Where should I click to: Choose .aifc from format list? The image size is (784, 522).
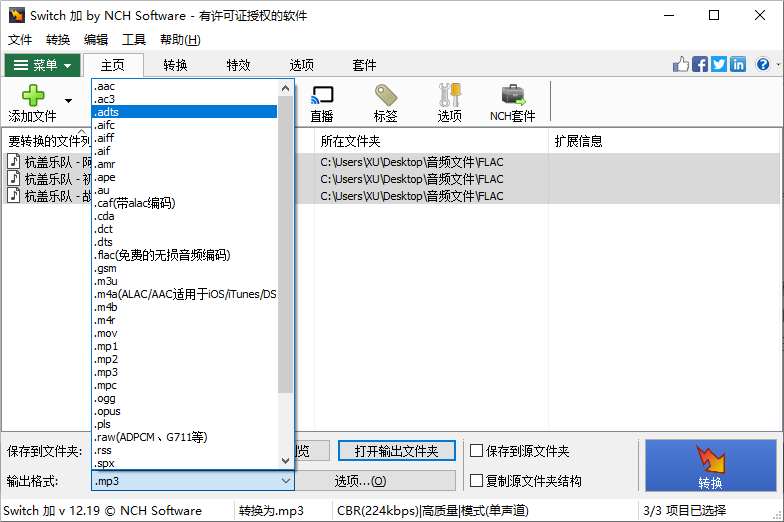(x=184, y=125)
